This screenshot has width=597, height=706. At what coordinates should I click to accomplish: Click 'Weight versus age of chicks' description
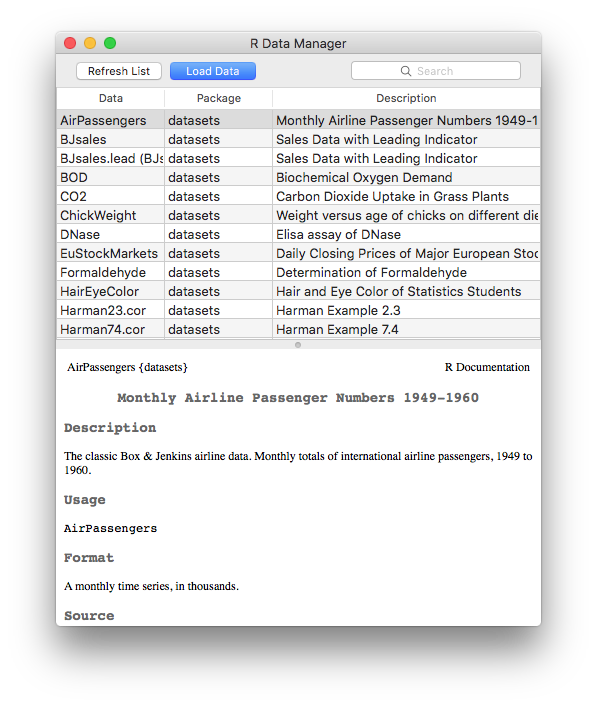click(x=407, y=215)
